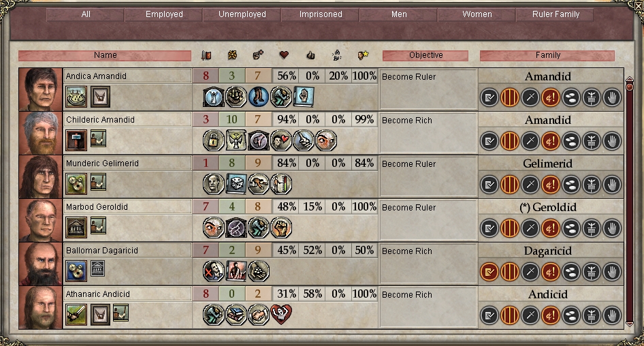The height and width of the screenshot is (346, 644).
Task: Click the padlock trait icon on Childeric Amandid
Action: click(214, 141)
